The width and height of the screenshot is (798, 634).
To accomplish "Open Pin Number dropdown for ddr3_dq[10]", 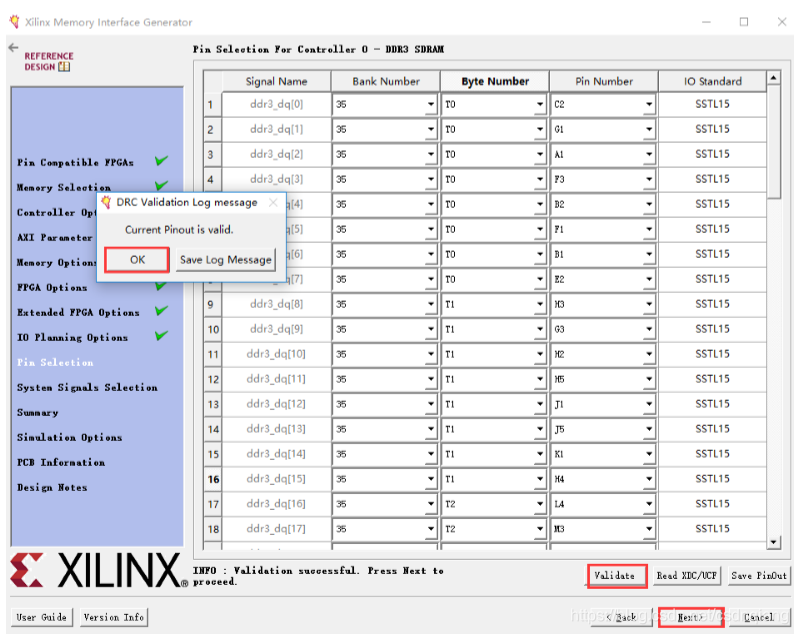I will 648,354.
